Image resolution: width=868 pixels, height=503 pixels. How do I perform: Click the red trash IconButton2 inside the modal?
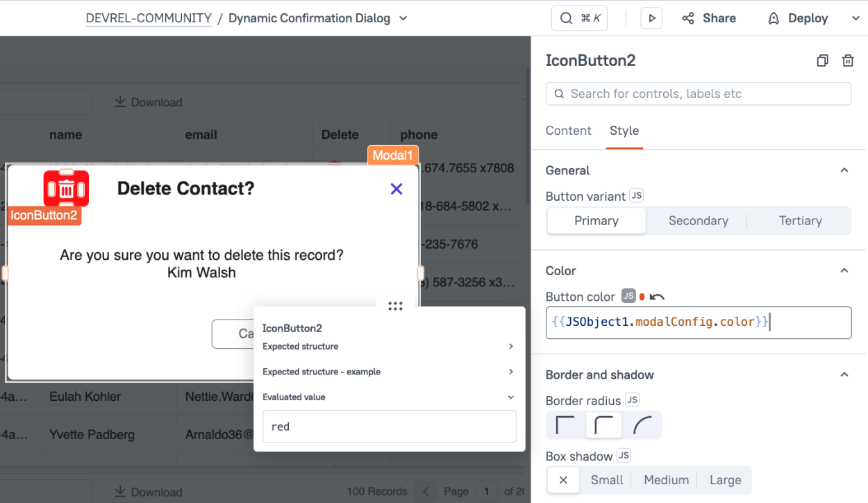66,188
